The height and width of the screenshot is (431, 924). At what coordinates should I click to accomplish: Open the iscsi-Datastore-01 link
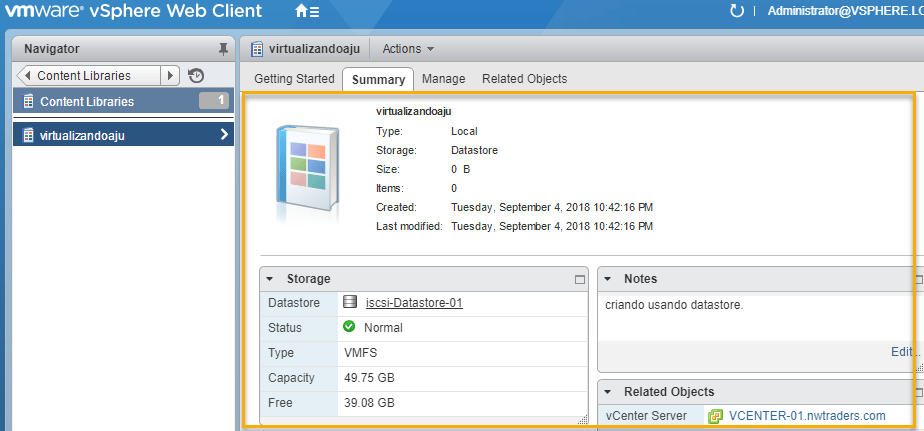pos(414,302)
